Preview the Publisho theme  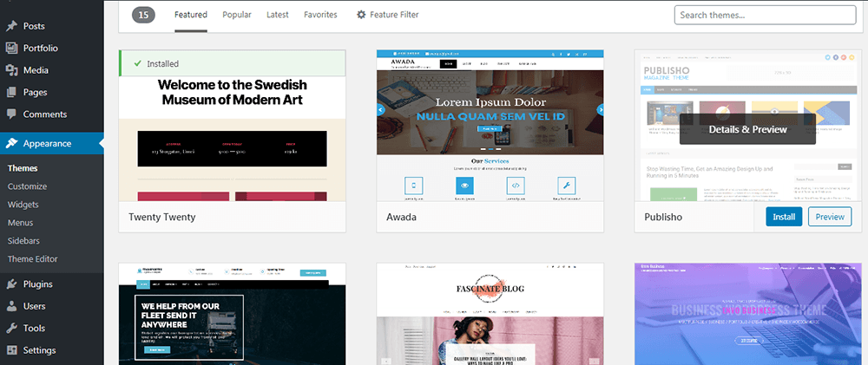[830, 217]
